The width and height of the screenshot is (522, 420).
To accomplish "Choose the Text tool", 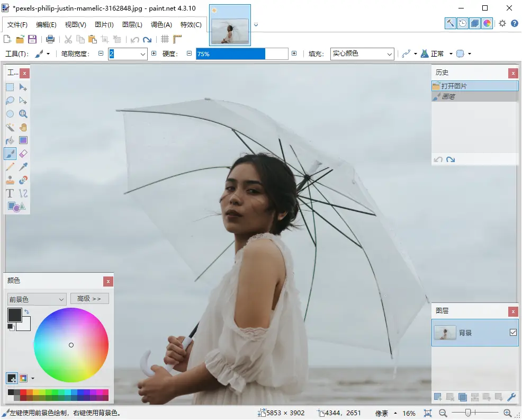I will pyautogui.click(x=10, y=193).
